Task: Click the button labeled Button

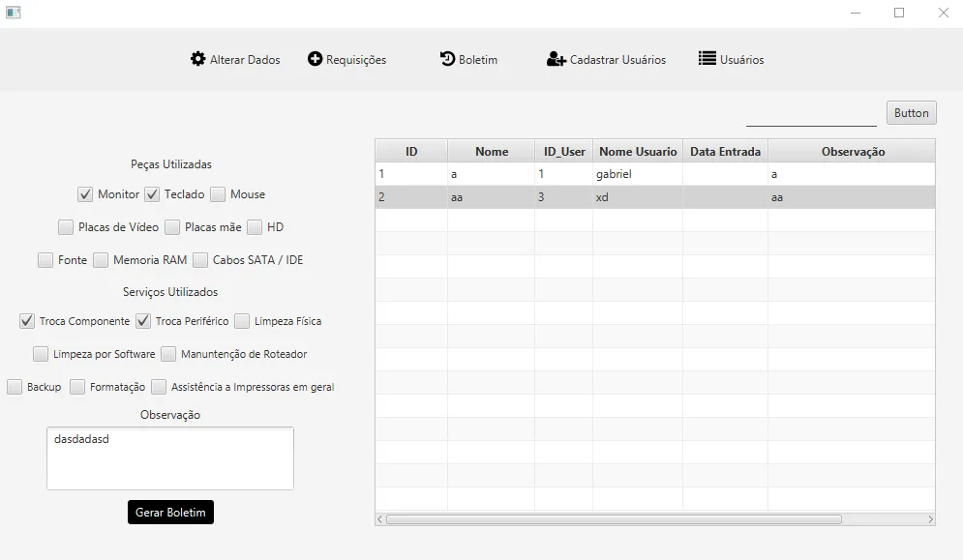Action: [x=911, y=113]
